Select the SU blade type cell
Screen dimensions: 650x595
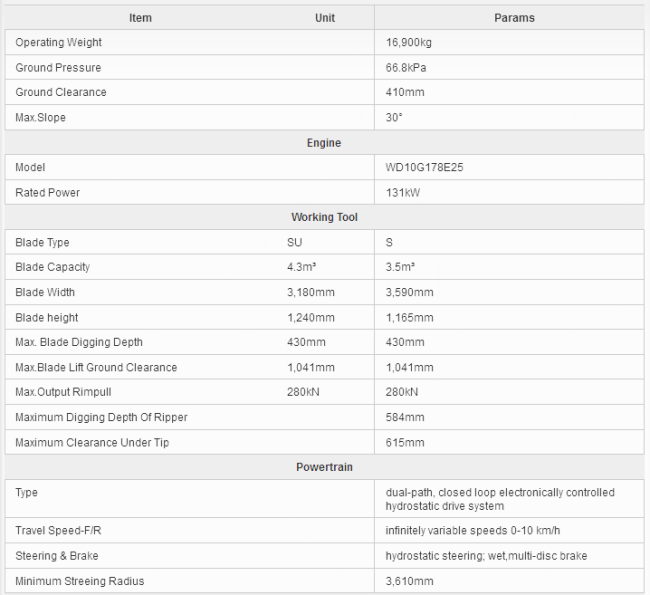pos(294,243)
